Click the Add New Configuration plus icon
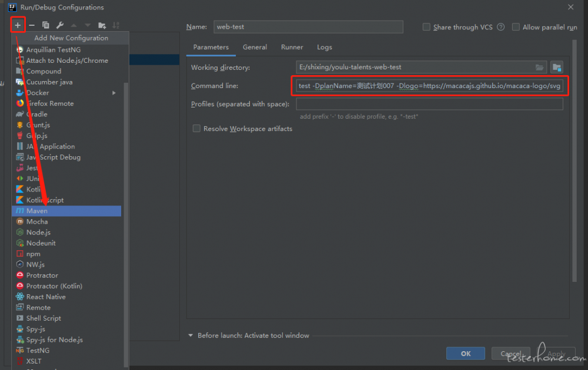 point(18,25)
